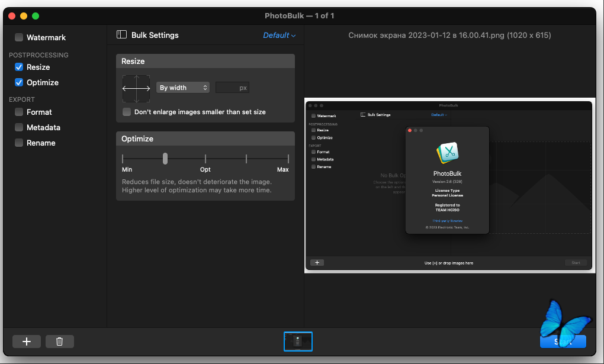Image resolution: width=604 pixels, height=364 pixels.
Task: Set optimize slider to Max tick
Action: pos(288,158)
